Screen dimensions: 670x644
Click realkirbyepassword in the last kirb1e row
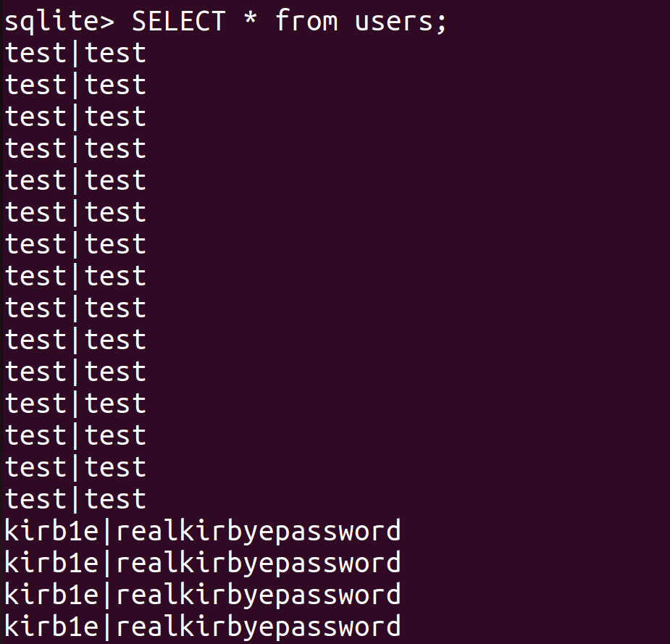click(x=258, y=627)
